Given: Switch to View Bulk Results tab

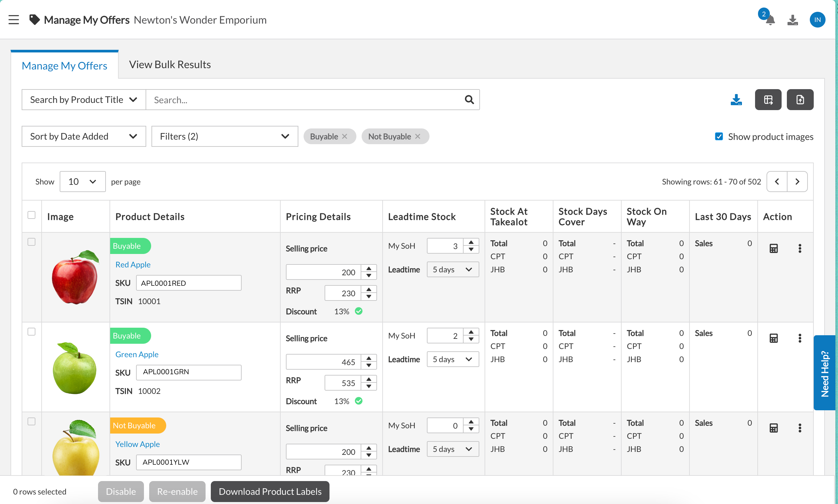Looking at the screenshot, I should 170,65.
